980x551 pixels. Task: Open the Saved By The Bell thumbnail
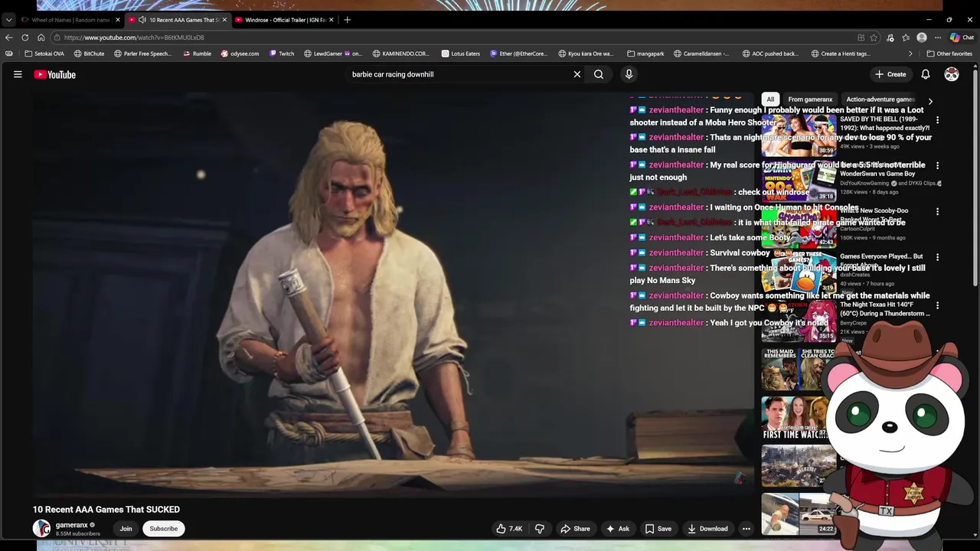[799, 135]
